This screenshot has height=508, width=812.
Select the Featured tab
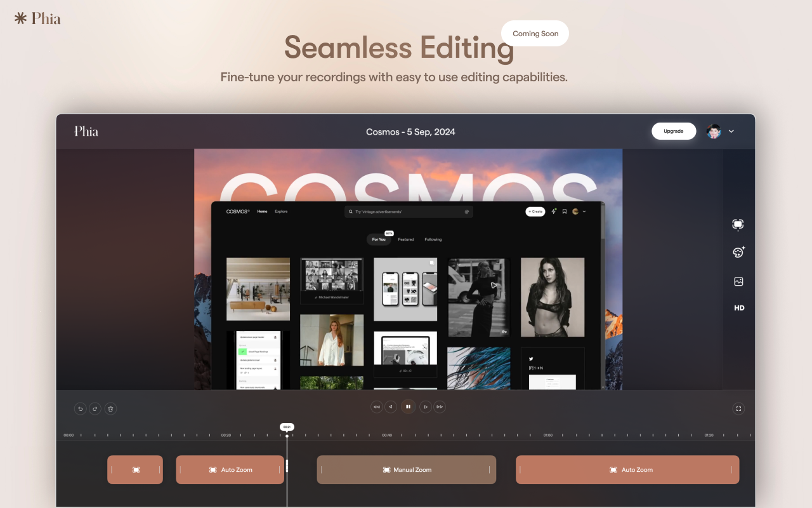click(x=406, y=239)
